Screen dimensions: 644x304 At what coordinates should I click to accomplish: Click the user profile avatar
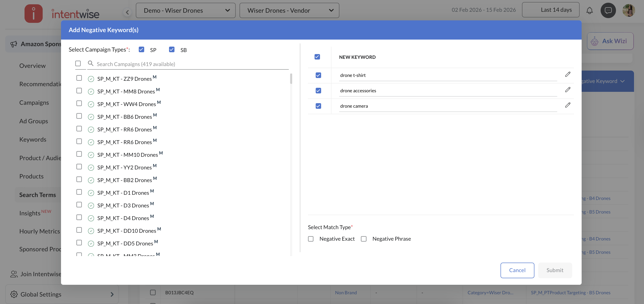pos(628,10)
